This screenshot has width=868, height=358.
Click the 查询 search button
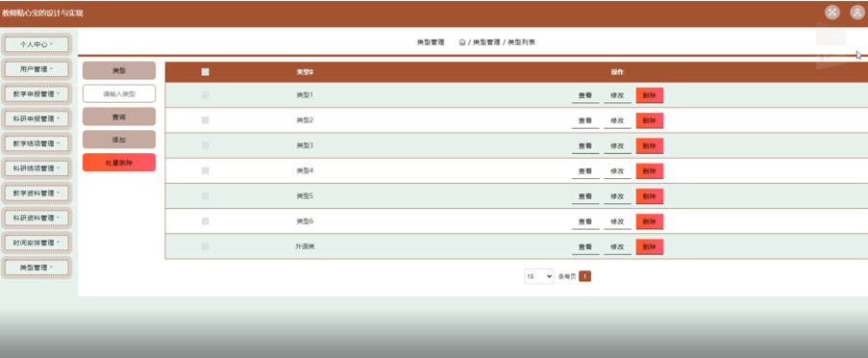click(x=119, y=117)
